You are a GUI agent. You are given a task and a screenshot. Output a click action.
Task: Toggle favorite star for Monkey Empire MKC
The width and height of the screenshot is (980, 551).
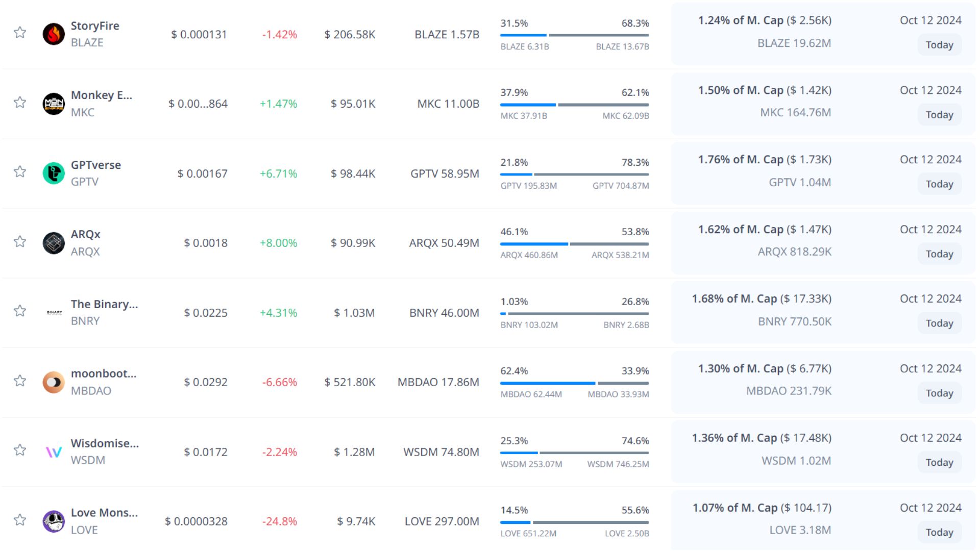tap(20, 103)
